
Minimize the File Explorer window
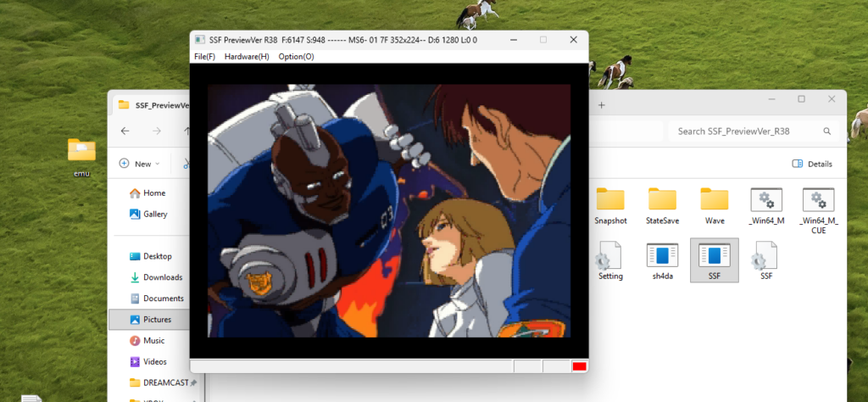[x=771, y=99]
